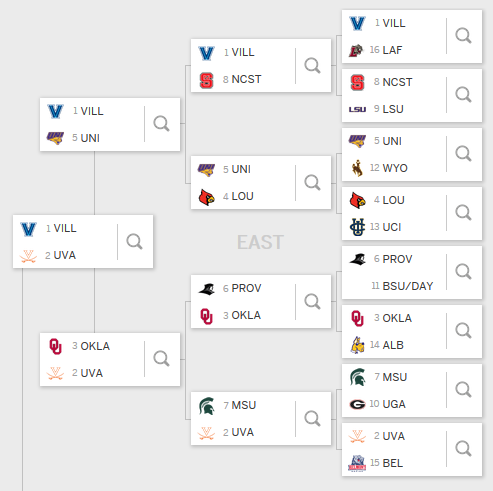The width and height of the screenshot is (493, 491).
Task: Open OKLA vs ALB matchup details
Action: pyautogui.click(x=463, y=331)
